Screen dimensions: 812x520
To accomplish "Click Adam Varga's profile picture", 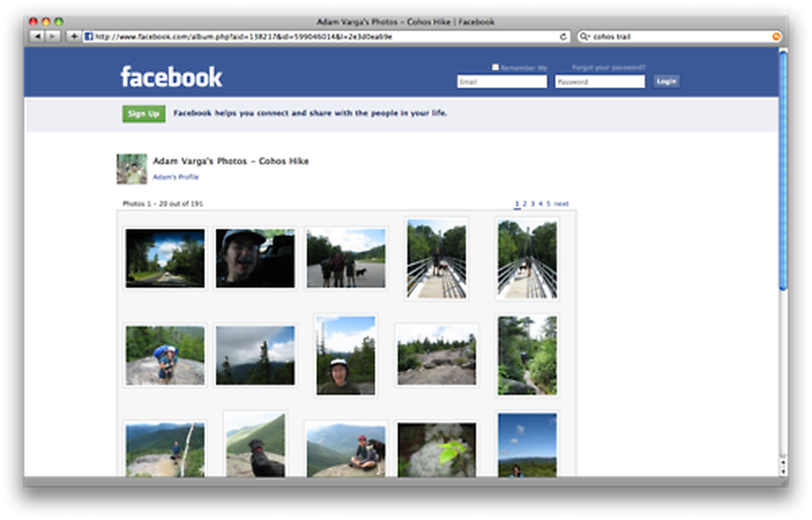I will point(131,169).
